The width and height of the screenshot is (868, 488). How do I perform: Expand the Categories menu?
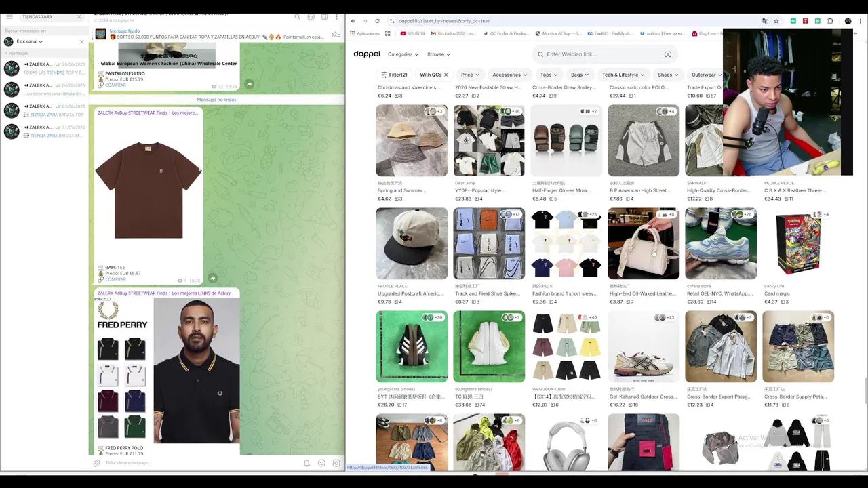pyautogui.click(x=403, y=54)
